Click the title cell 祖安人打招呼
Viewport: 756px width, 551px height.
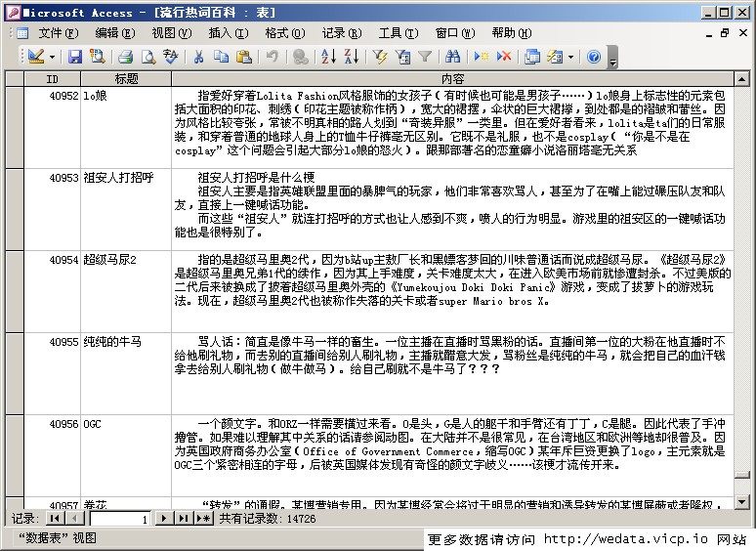click(x=126, y=209)
